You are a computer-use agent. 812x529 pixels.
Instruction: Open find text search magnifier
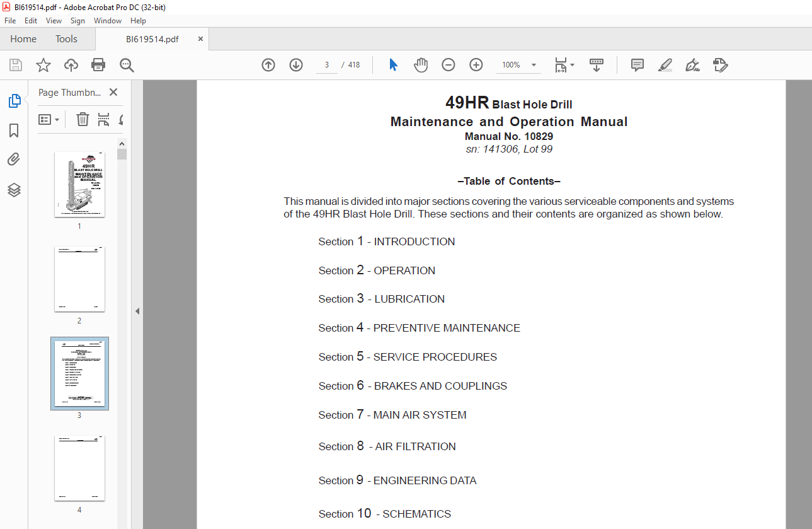[x=127, y=65]
